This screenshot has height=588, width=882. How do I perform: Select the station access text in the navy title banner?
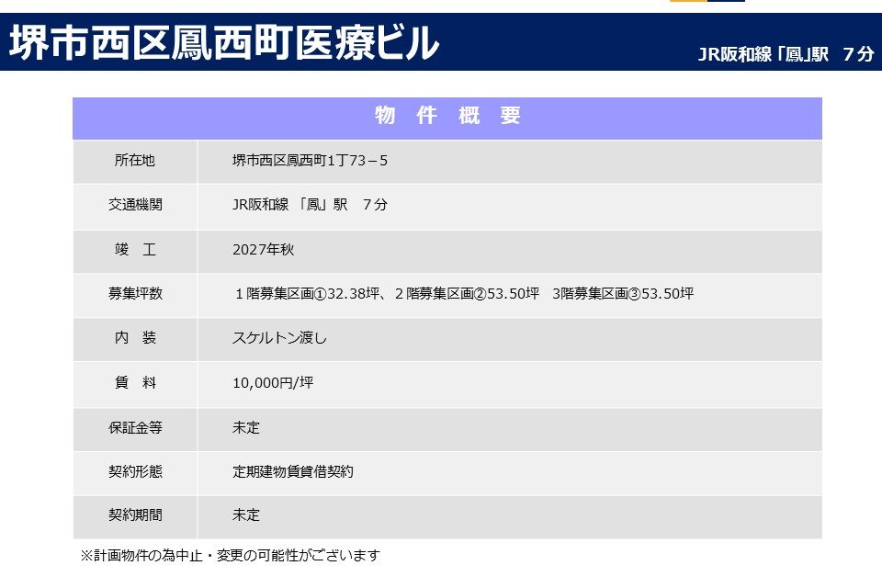tap(786, 53)
